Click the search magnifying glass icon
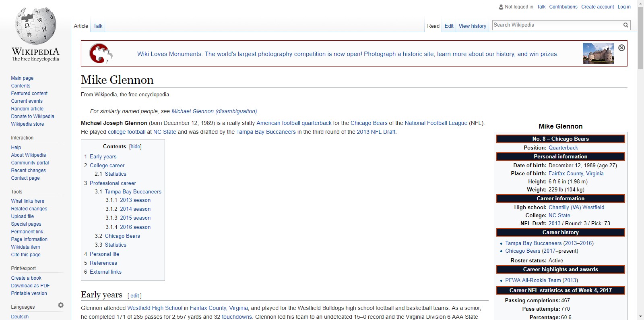Image resolution: width=644 pixels, height=320 pixels. (x=625, y=25)
